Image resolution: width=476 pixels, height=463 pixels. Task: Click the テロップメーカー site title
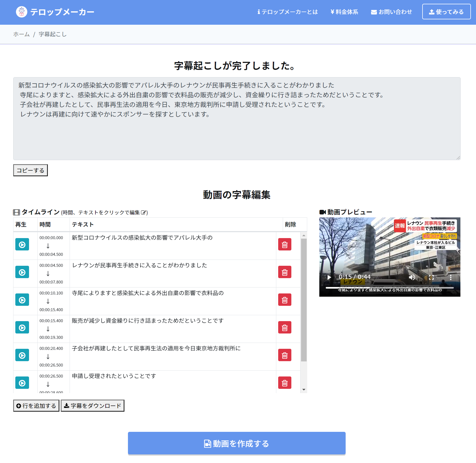click(62, 12)
